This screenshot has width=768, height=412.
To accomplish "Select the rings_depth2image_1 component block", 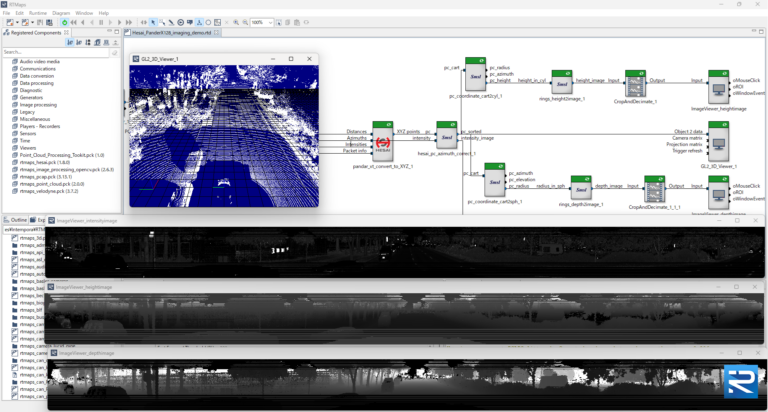I will [x=581, y=188].
